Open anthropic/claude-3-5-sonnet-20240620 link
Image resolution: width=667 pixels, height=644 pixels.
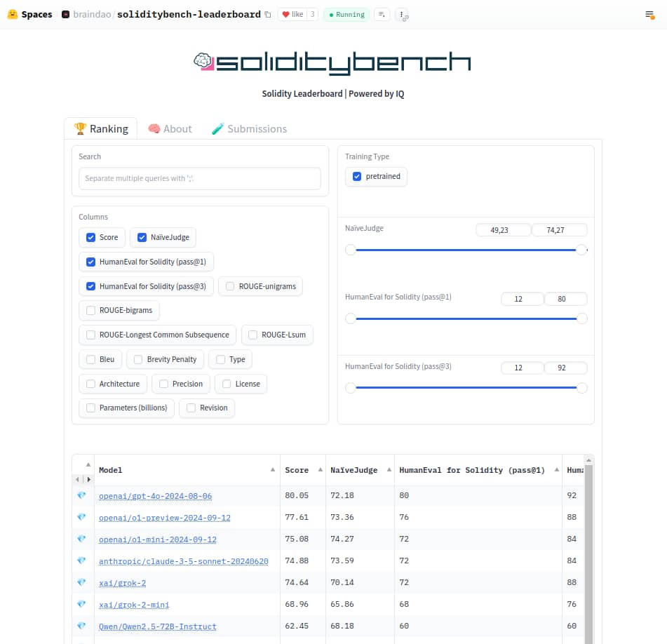183,561
